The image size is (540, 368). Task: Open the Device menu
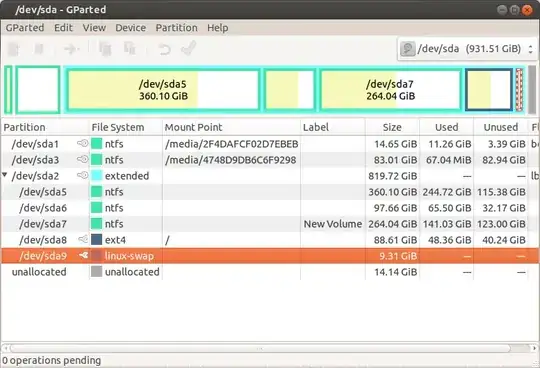point(131,28)
